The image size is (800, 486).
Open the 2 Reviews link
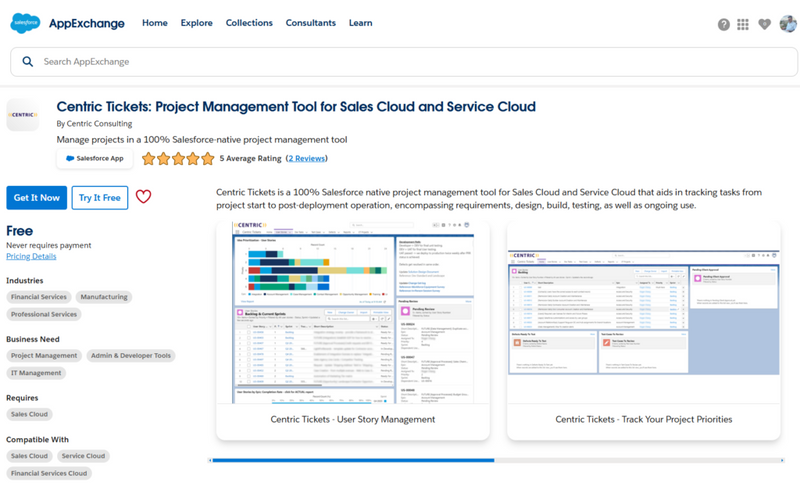coord(306,159)
